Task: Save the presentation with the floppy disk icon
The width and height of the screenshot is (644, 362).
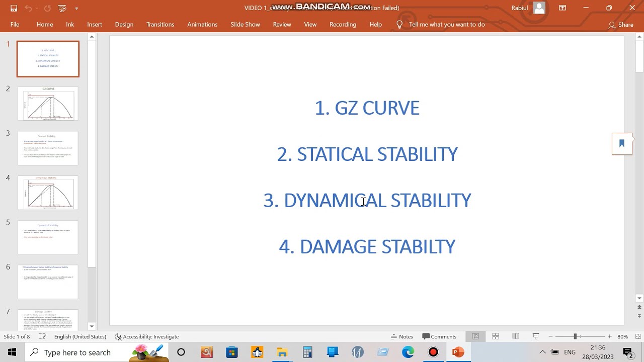Action: point(14,8)
